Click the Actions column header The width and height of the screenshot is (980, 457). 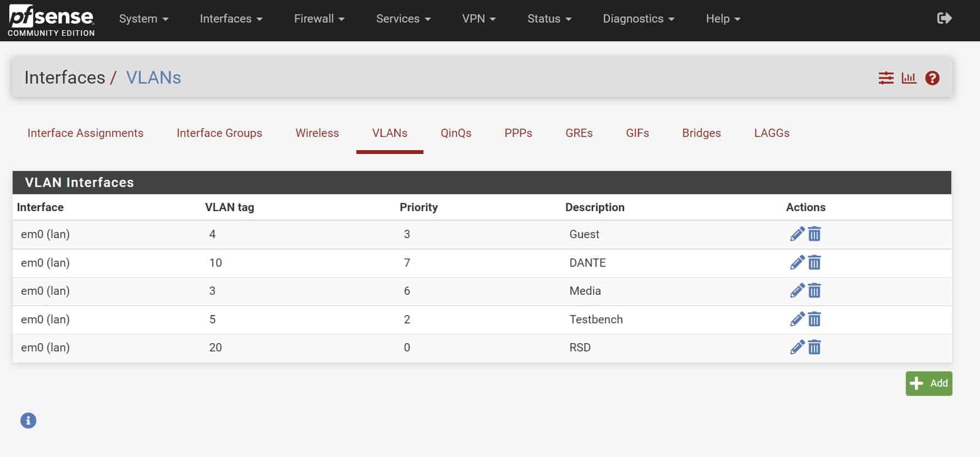(x=806, y=207)
